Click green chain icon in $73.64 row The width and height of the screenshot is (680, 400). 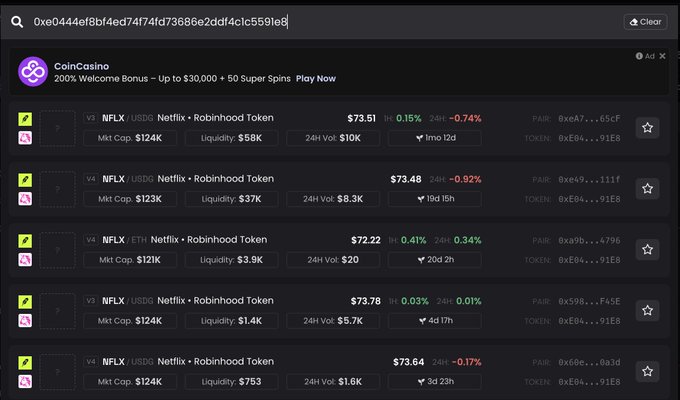pos(25,363)
